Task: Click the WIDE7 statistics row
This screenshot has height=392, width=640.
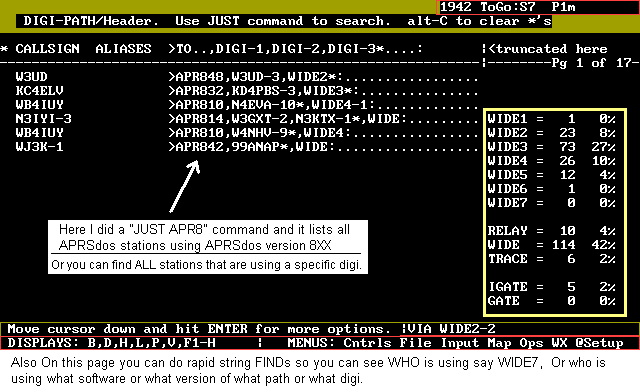Action: [x=551, y=203]
